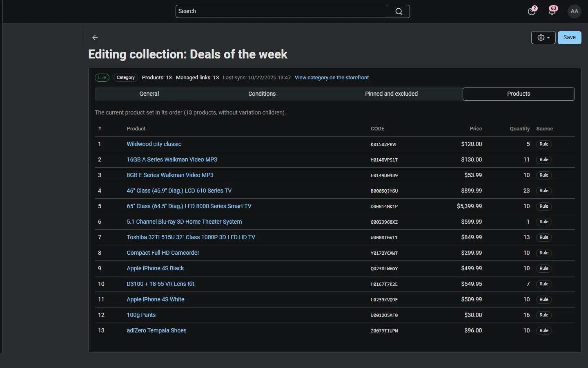The height and width of the screenshot is (368, 588).
Task: Click the Quantity column header
Action: [x=520, y=129]
